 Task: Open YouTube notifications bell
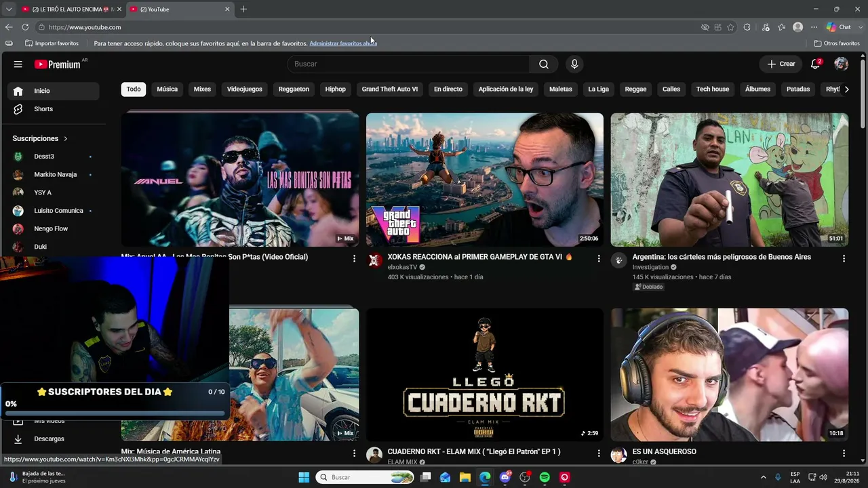point(816,64)
